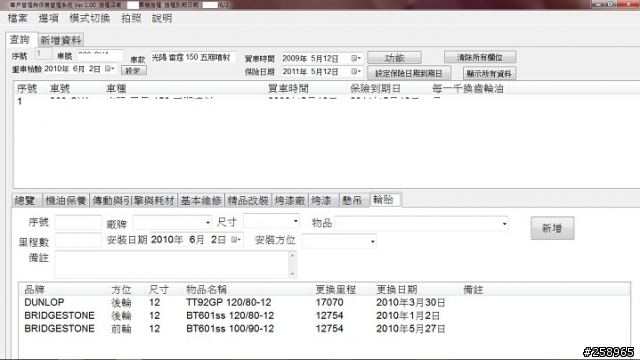Focus the tire 序號 field
This screenshot has width=640, height=360.
pos(78,222)
